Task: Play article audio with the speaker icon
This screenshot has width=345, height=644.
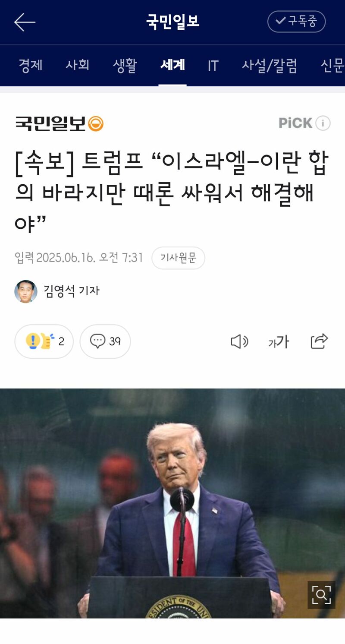Action: pos(239,341)
